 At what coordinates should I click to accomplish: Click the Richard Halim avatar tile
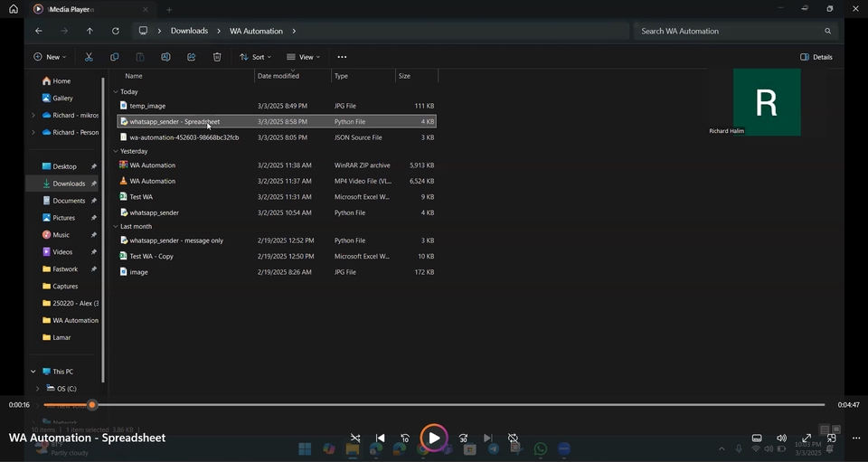tap(767, 102)
